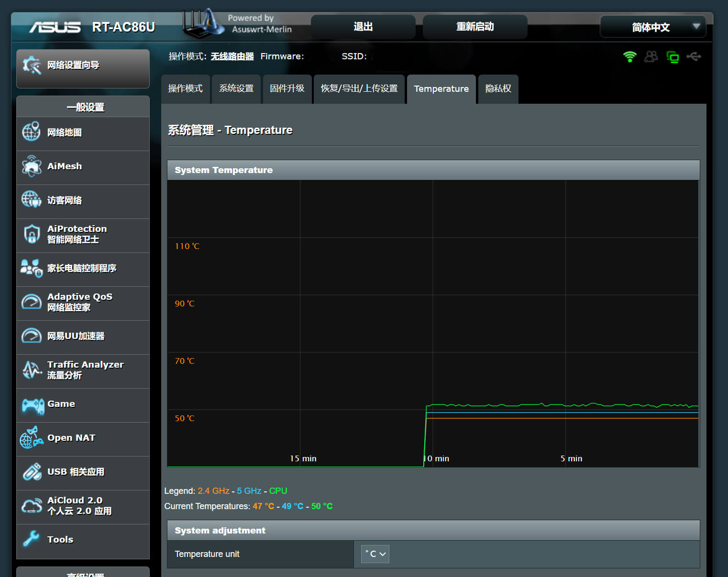Click the 退出 logout button
This screenshot has height=577, width=728.
tap(363, 27)
